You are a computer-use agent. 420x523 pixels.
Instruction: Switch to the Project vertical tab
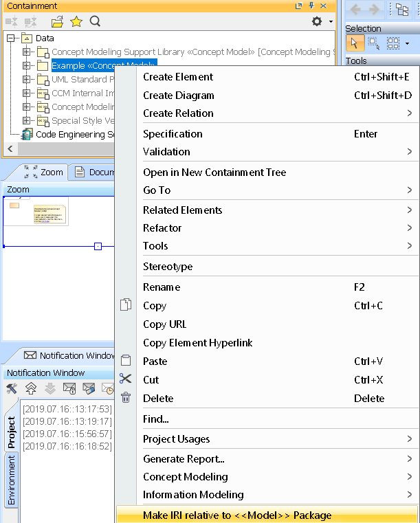tap(11, 432)
